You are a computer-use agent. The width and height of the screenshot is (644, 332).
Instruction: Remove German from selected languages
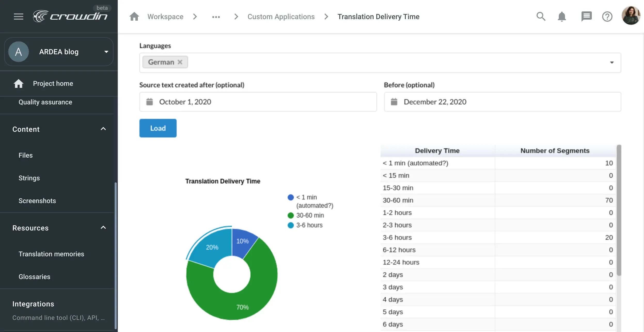180,62
